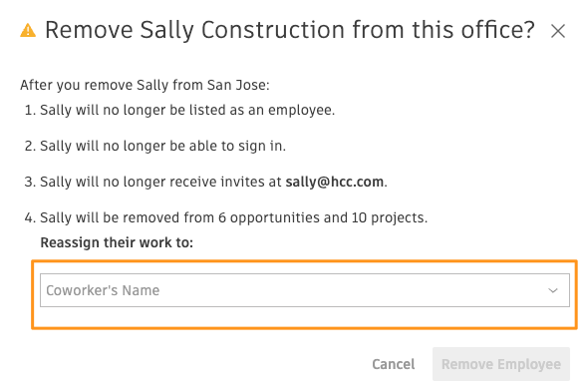
Task: Click the Reassign their work to label
Action: tap(117, 242)
